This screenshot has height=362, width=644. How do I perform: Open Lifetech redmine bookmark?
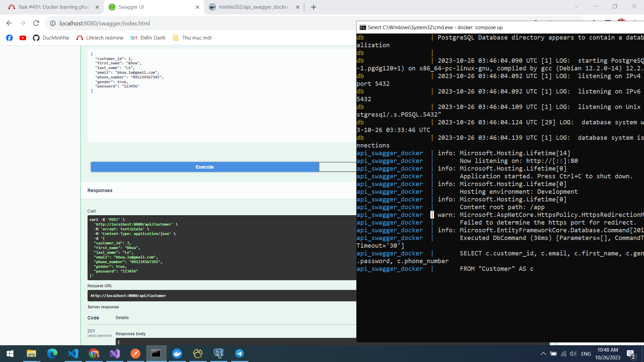[x=100, y=38]
